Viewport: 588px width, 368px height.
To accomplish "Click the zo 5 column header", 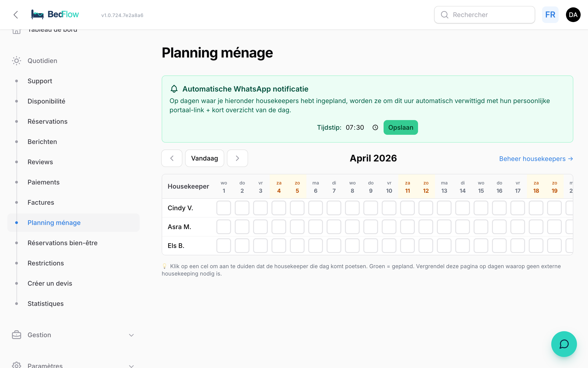I will (x=297, y=187).
